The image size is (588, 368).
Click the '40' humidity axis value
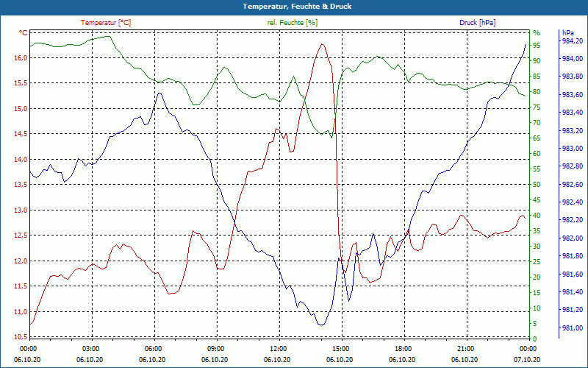537,216
